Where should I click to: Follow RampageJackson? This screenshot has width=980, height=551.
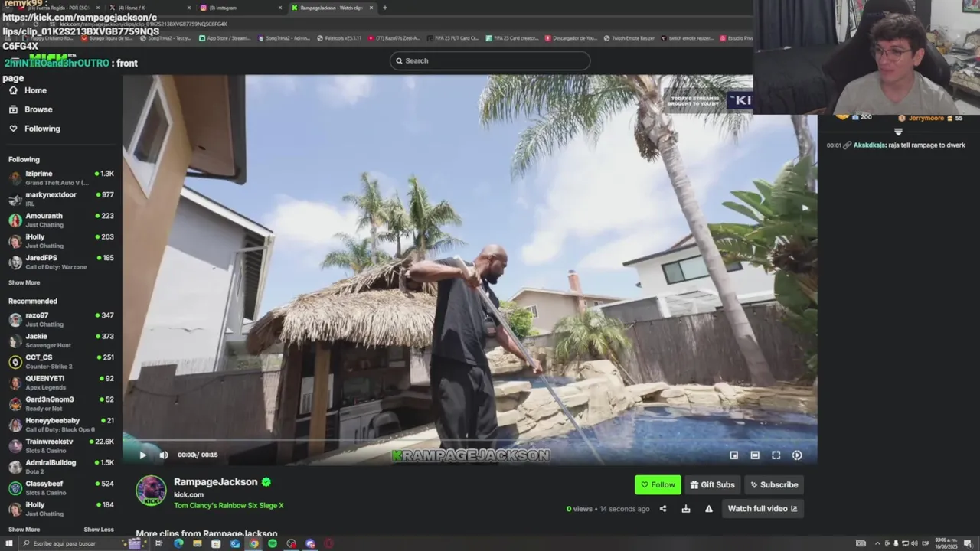[x=658, y=484]
